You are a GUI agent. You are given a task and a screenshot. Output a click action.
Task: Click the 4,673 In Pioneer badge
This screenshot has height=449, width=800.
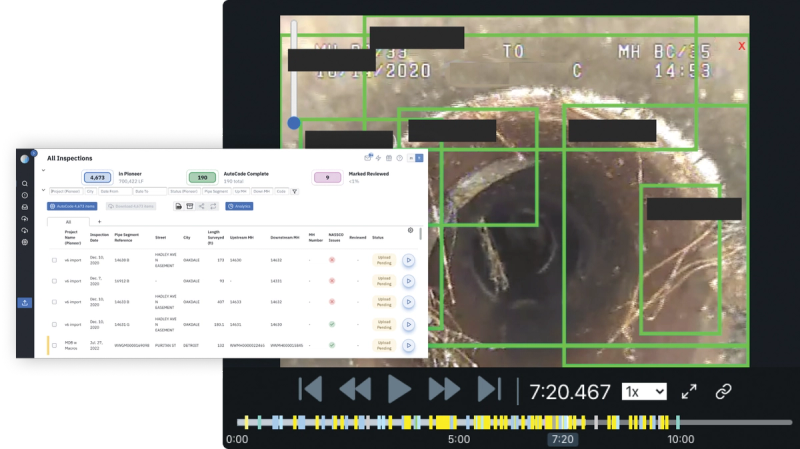click(97, 178)
